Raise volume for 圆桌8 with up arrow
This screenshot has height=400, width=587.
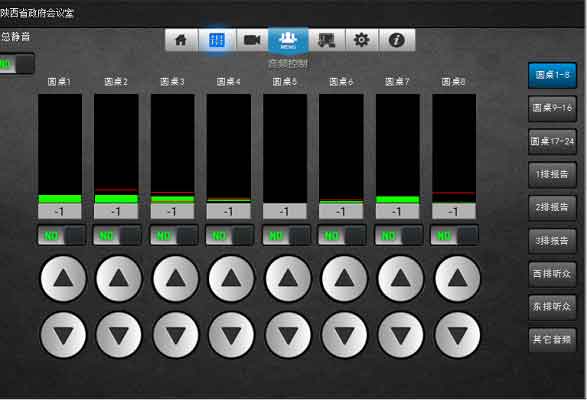click(457, 279)
